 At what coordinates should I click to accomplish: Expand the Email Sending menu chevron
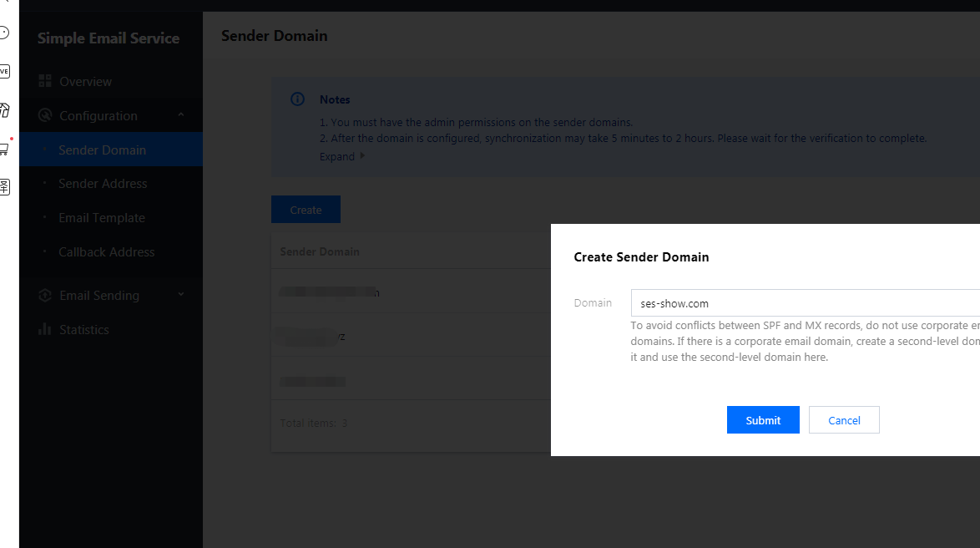click(x=181, y=295)
